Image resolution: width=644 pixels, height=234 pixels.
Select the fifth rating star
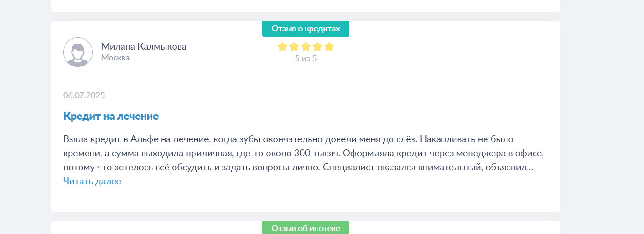[329, 46]
